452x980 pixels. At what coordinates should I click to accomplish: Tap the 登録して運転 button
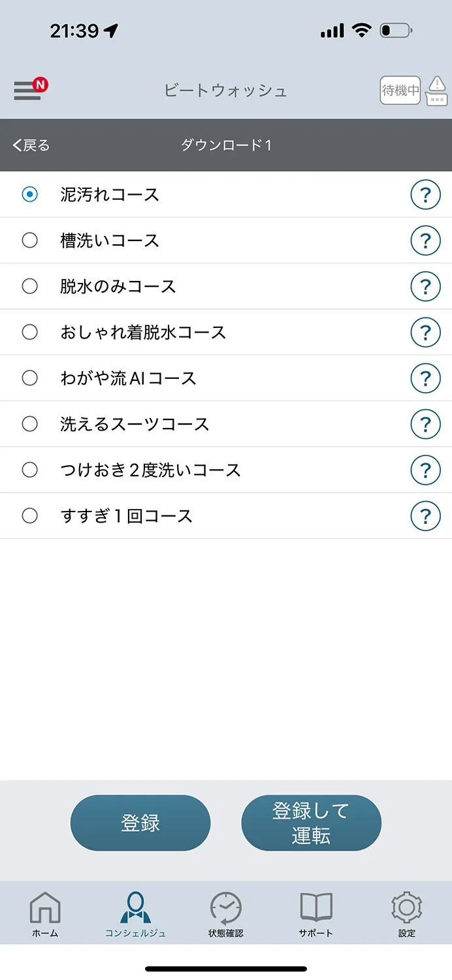pos(311,823)
